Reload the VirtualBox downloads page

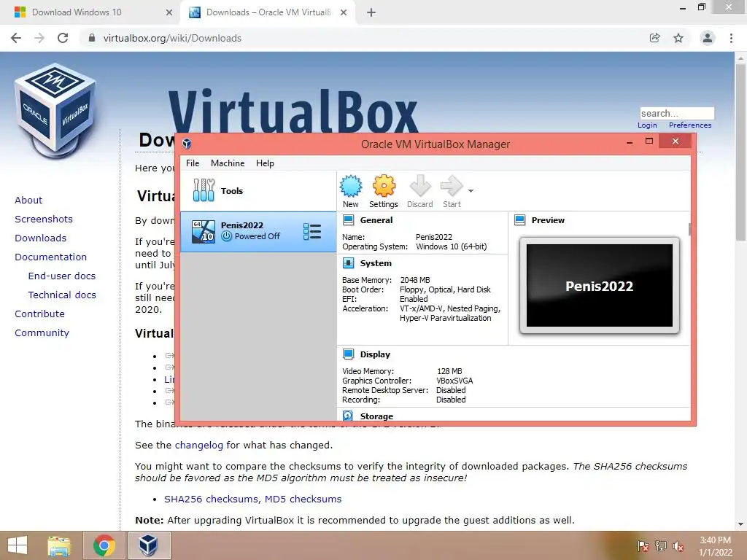tap(63, 38)
